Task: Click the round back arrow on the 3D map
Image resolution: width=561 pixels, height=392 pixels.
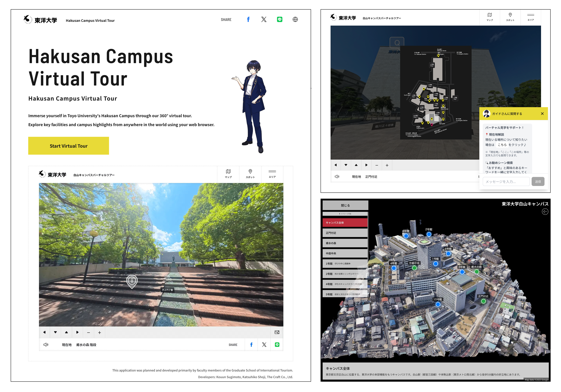Action: [545, 212]
